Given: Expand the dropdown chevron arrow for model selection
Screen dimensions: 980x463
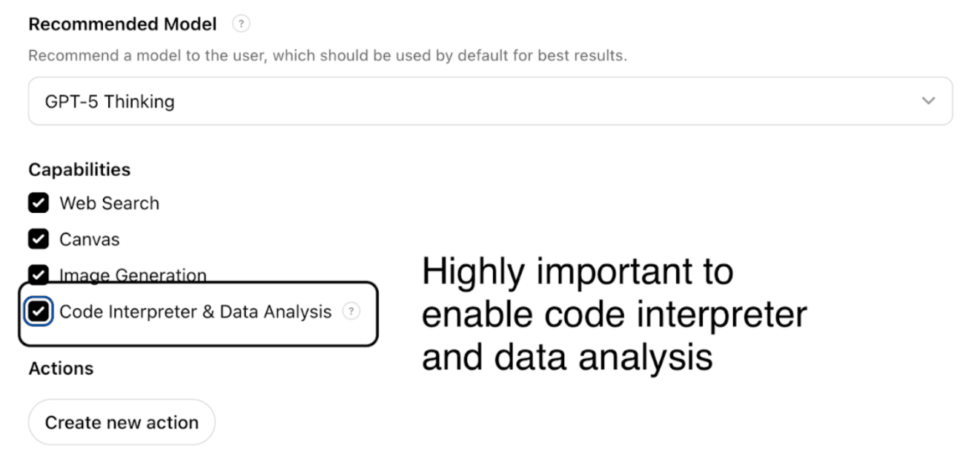Looking at the screenshot, I should (928, 101).
